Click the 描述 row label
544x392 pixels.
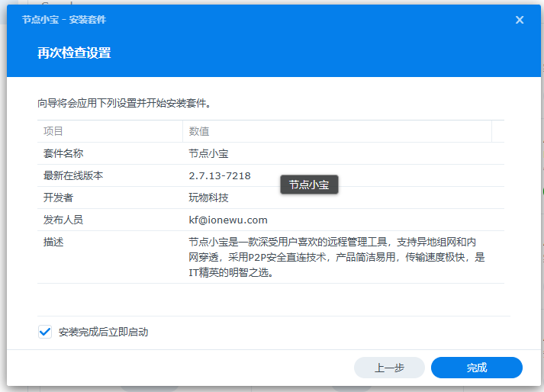(x=53, y=242)
